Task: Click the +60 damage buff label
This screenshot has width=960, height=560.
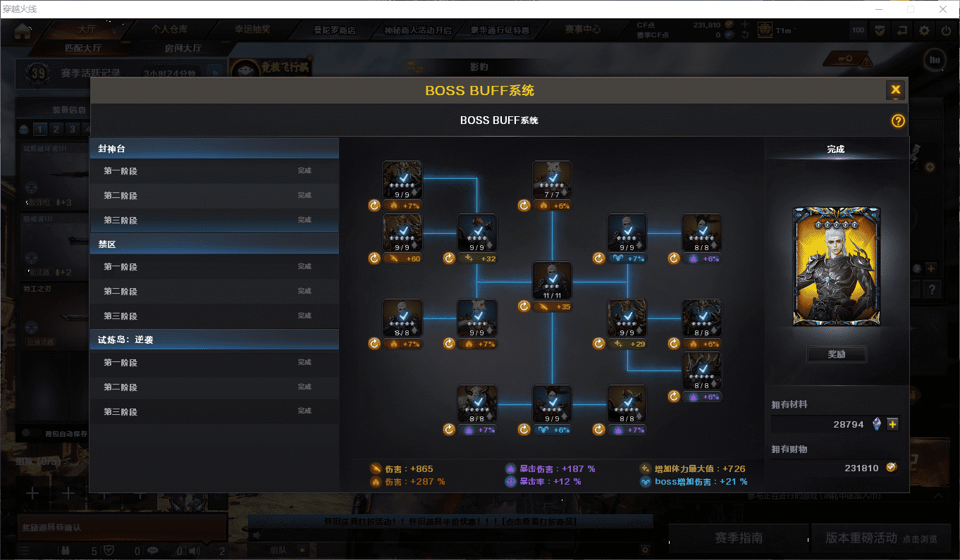Action: pyautogui.click(x=404, y=259)
